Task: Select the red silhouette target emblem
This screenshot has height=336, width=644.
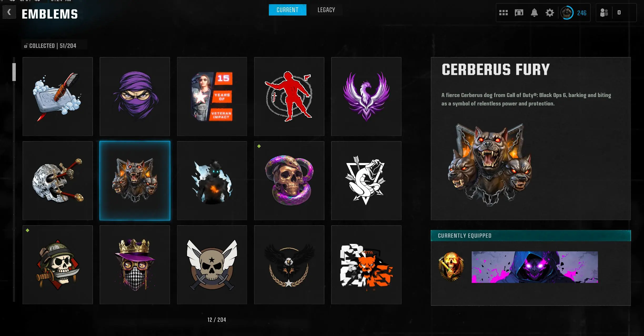Action: pyautogui.click(x=289, y=96)
